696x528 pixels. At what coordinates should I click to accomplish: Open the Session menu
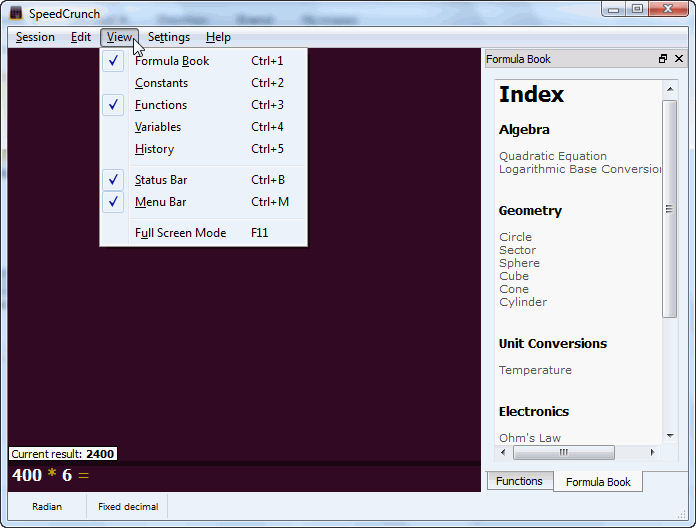coord(35,37)
